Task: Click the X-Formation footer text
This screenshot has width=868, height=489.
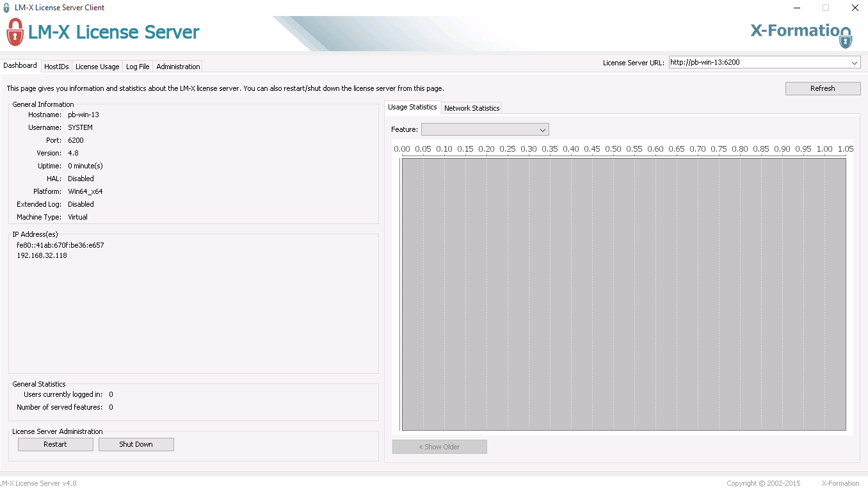Action: click(840, 483)
